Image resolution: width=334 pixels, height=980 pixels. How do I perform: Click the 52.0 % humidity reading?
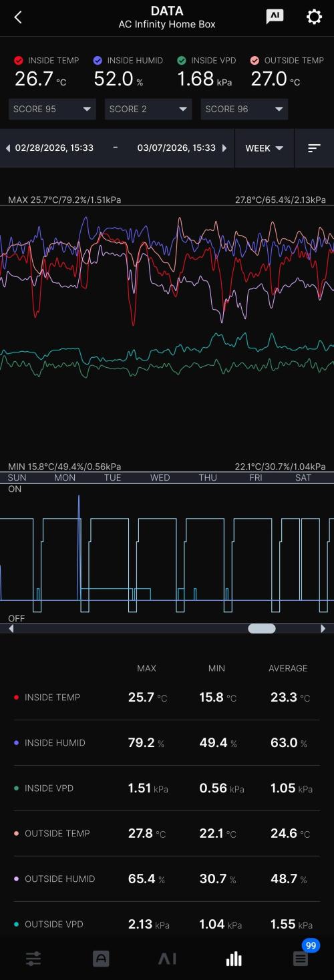click(118, 79)
